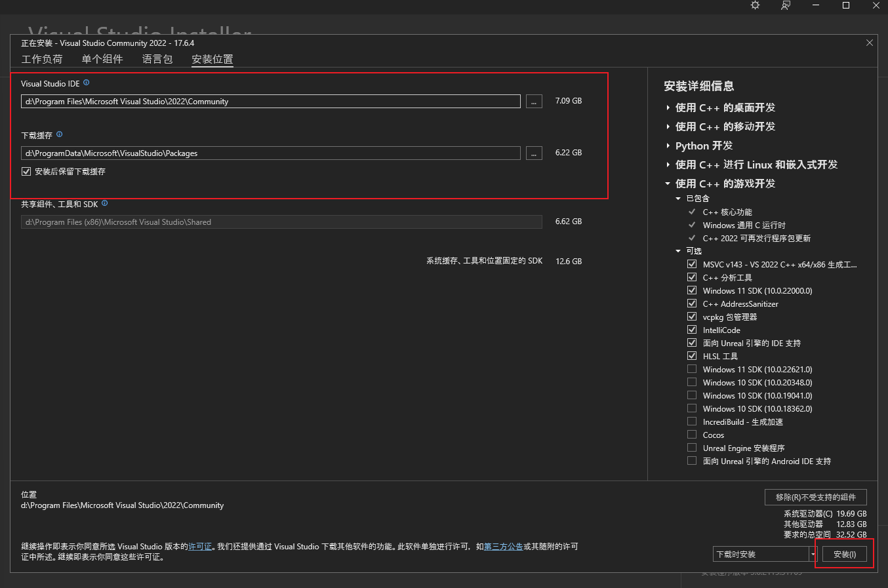This screenshot has width=888, height=588.
Task: Uncheck 安装后保留下载缓存
Action: point(26,172)
